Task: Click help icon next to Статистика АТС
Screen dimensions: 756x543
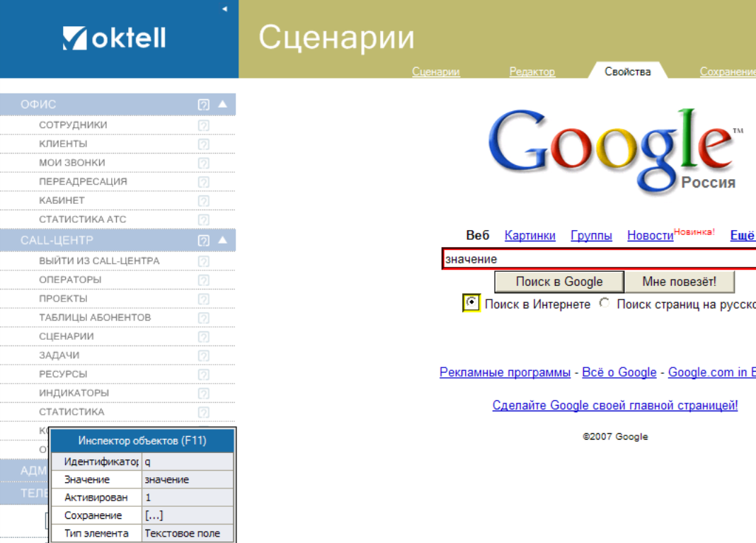Action: 204,219
